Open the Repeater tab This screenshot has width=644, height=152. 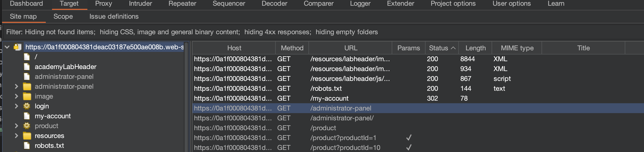(x=182, y=4)
